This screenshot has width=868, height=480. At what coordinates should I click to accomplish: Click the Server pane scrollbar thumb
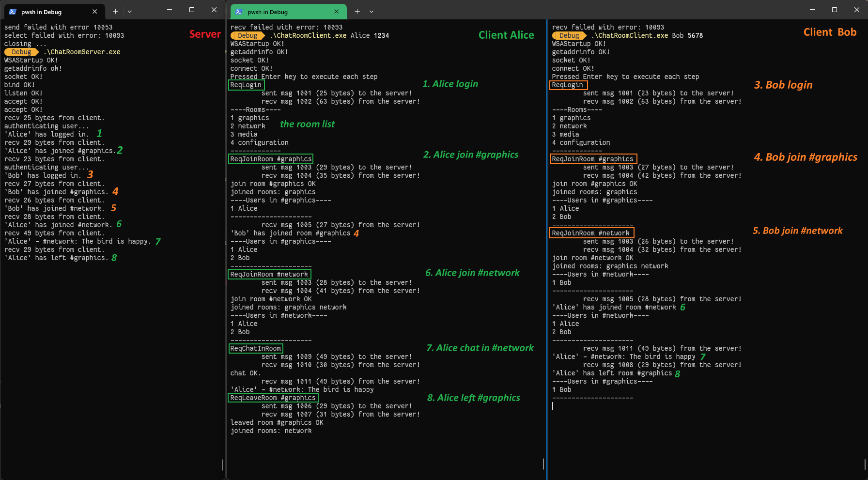coord(222,465)
